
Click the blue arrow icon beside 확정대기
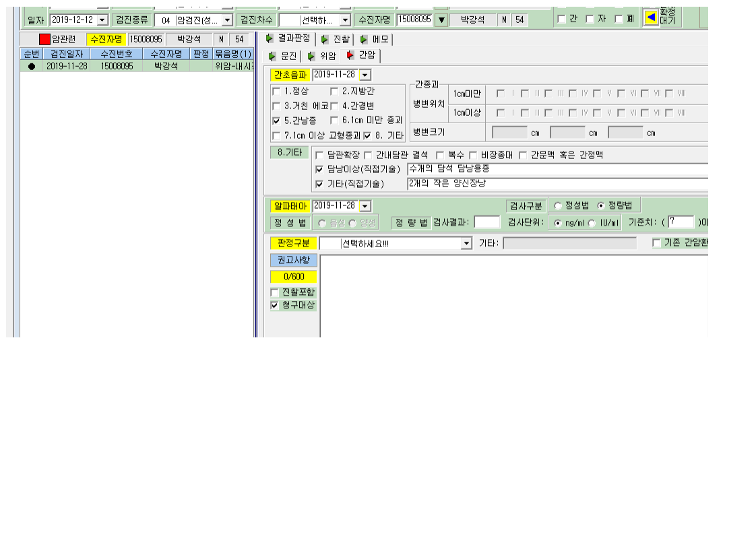click(651, 18)
